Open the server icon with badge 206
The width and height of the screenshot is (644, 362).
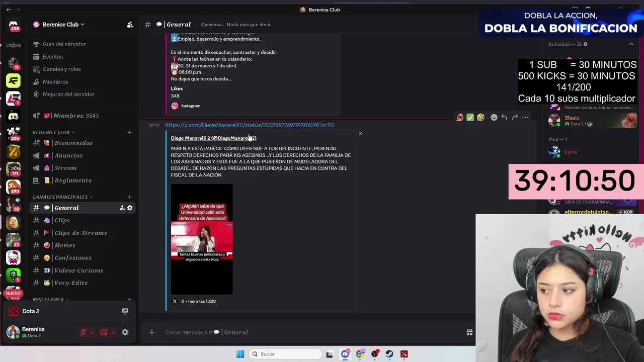(x=14, y=133)
